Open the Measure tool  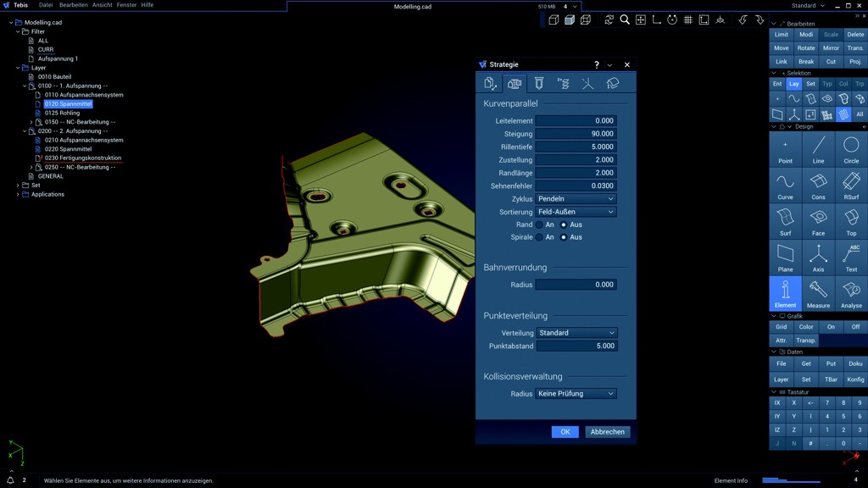click(818, 294)
